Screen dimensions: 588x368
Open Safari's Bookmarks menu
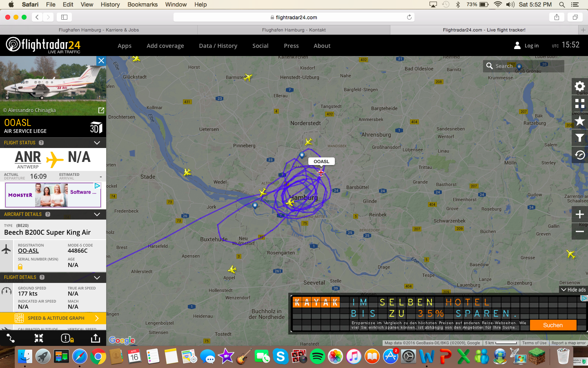pyautogui.click(x=143, y=4)
